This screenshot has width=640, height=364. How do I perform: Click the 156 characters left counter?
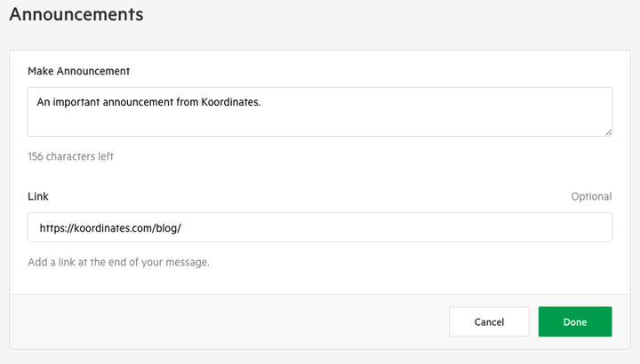(x=70, y=157)
